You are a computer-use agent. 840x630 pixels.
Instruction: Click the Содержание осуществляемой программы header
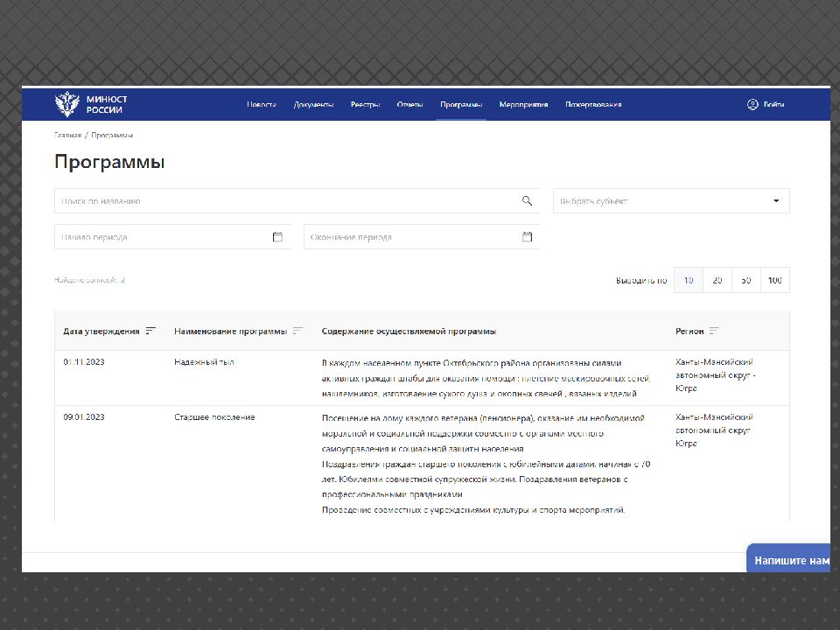coord(409,331)
